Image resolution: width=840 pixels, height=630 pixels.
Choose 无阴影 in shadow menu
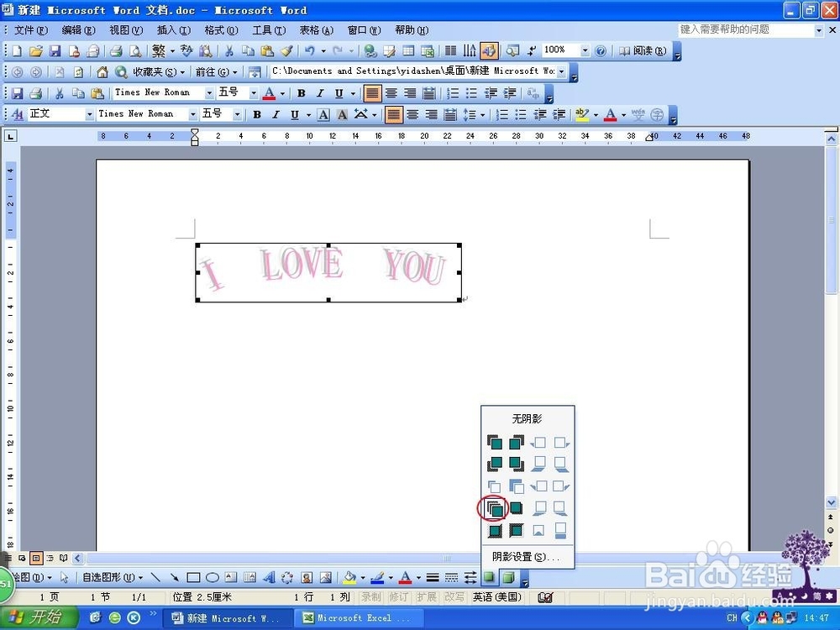coord(528,419)
